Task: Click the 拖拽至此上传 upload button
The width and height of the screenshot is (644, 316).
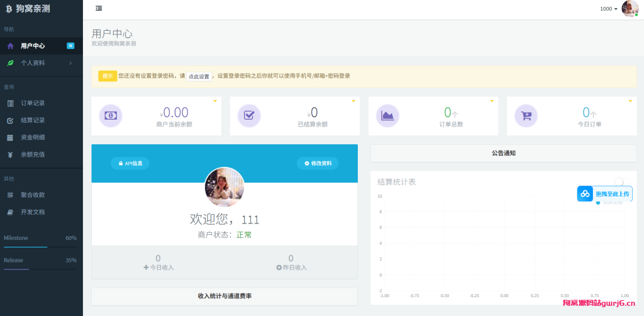Action: 604,194
